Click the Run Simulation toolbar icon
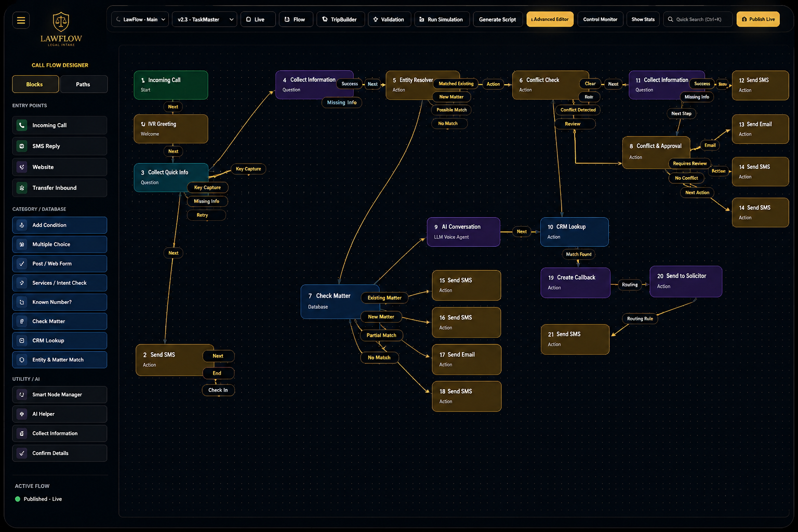The height and width of the screenshot is (532, 798). coord(422,19)
